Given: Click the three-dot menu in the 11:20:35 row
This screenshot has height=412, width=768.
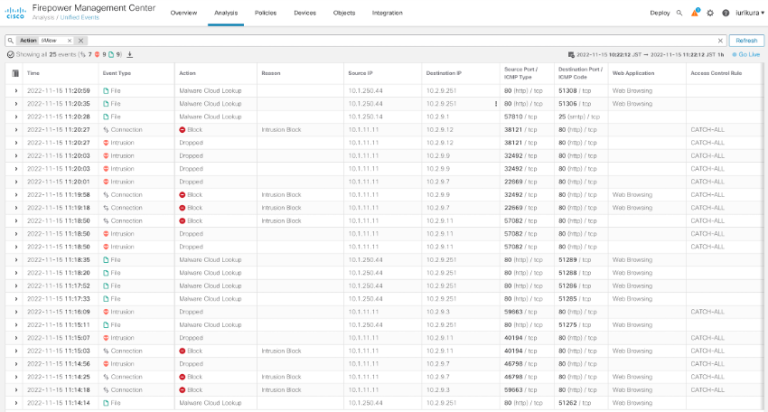Looking at the screenshot, I should 496,104.
